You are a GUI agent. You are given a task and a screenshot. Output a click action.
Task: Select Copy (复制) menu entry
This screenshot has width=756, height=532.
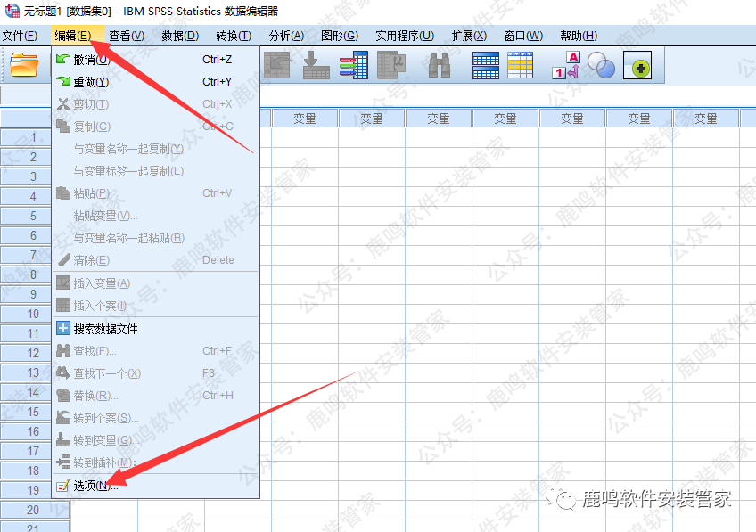point(155,127)
